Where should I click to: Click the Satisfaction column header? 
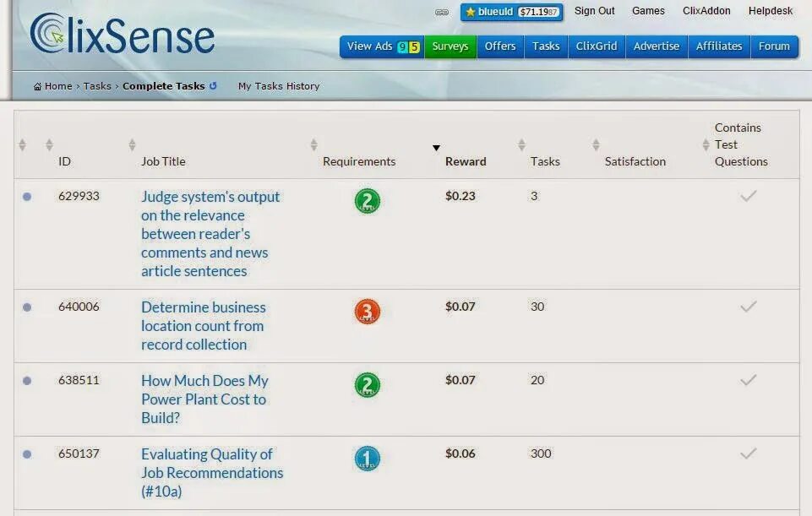coord(635,161)
